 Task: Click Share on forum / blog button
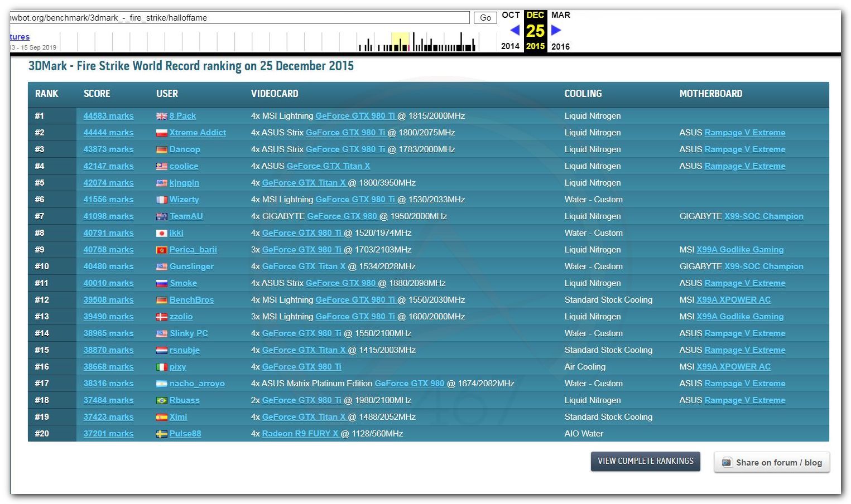[772, 462]
